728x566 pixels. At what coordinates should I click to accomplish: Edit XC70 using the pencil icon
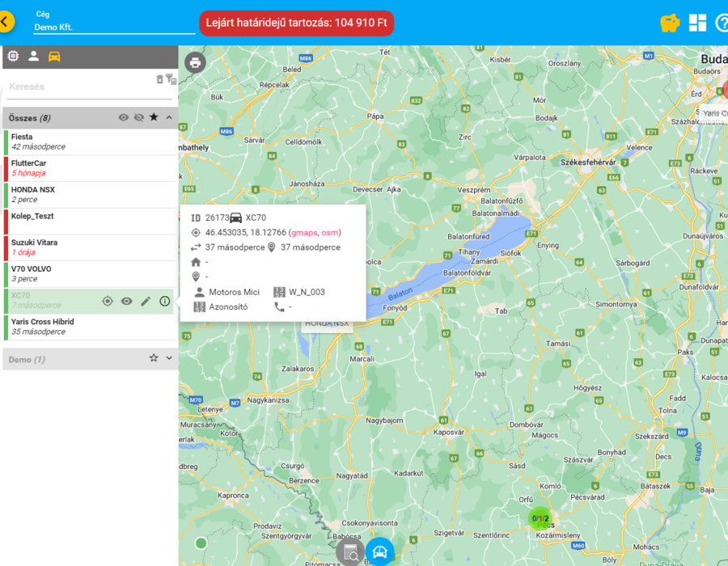146,301
